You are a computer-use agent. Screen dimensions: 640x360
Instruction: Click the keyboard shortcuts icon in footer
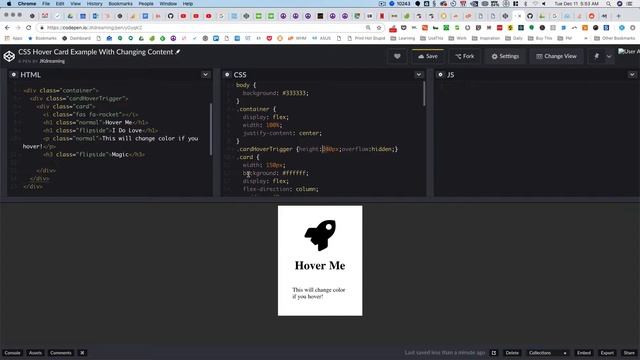coord(82,353)
